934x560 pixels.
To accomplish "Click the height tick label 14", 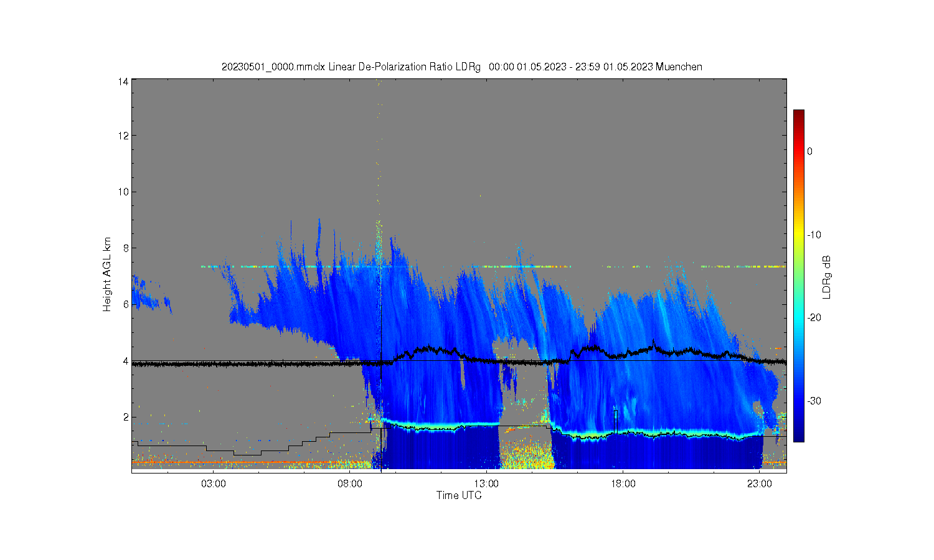I will (x=123, y=82).
